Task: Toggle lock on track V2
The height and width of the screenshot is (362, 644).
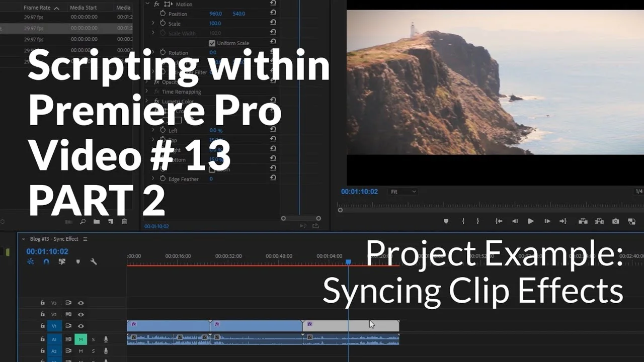Action: pos(43,314)
